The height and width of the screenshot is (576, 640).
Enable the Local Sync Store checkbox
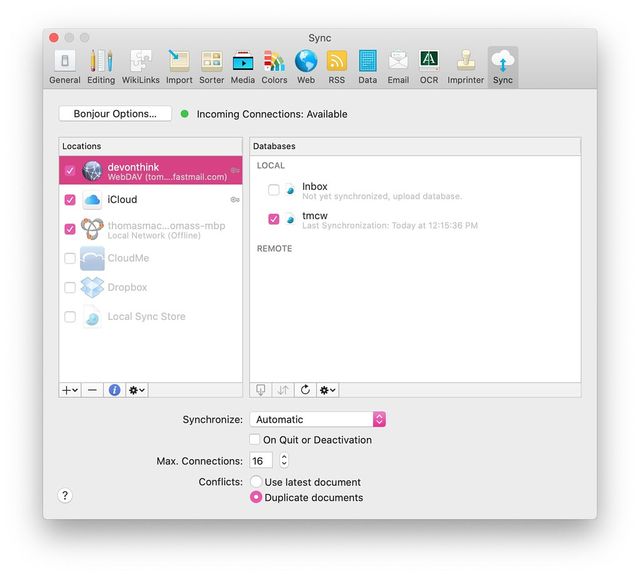pyautogui.click(x=70, y=316)
